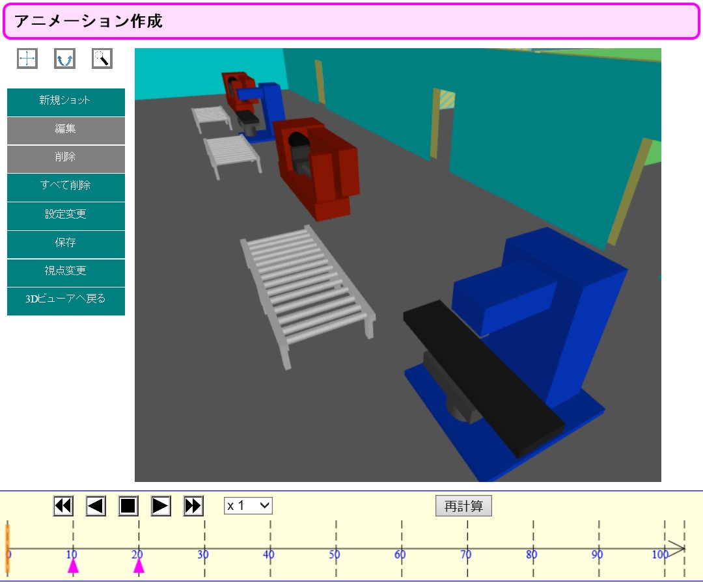Click the 新規ショット menu button
The height and width of the screenshot is (588, 703).
click(x=66, y=101)
